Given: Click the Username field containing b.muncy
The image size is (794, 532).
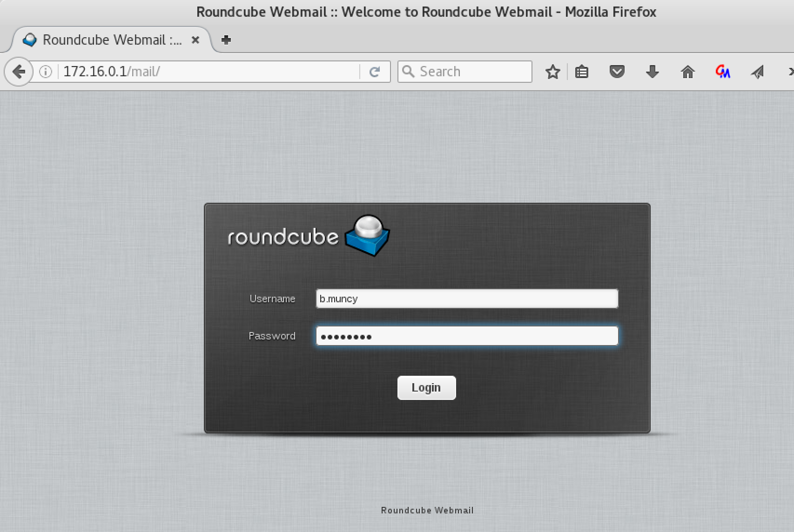Looking at the screenshot, I should point(467,299).
